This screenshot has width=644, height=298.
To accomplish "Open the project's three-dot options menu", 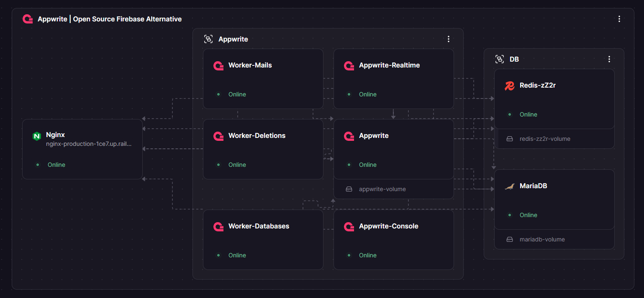I will point(619,19).
